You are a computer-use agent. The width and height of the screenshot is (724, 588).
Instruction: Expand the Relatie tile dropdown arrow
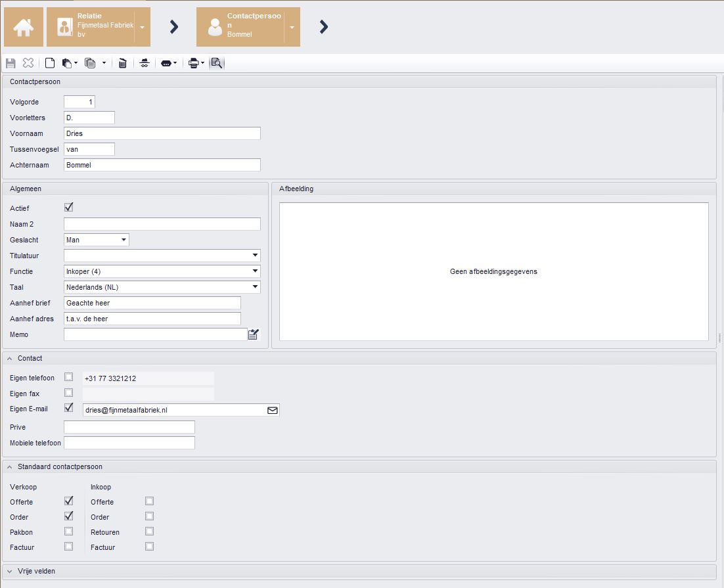coord(142,27)
